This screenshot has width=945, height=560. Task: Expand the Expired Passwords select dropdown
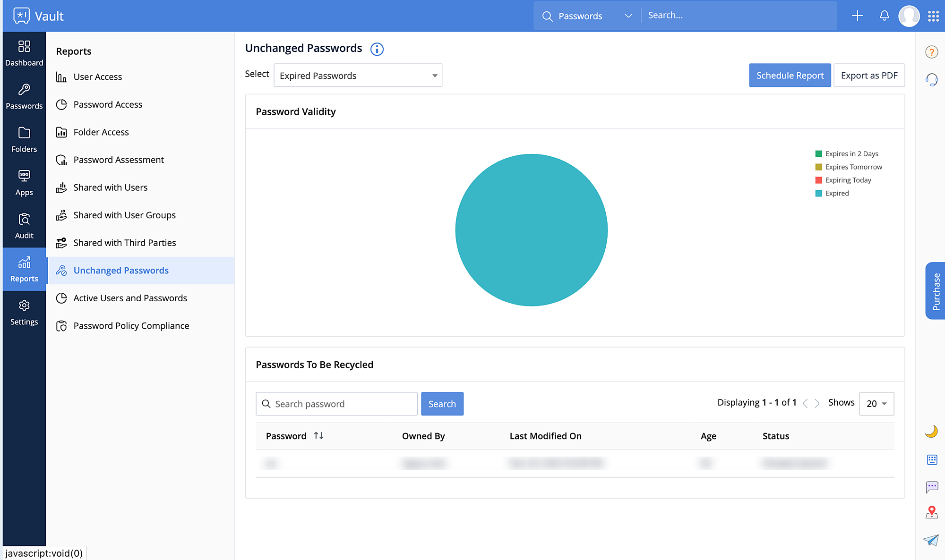pyautogui.click(x=358, y=76)
